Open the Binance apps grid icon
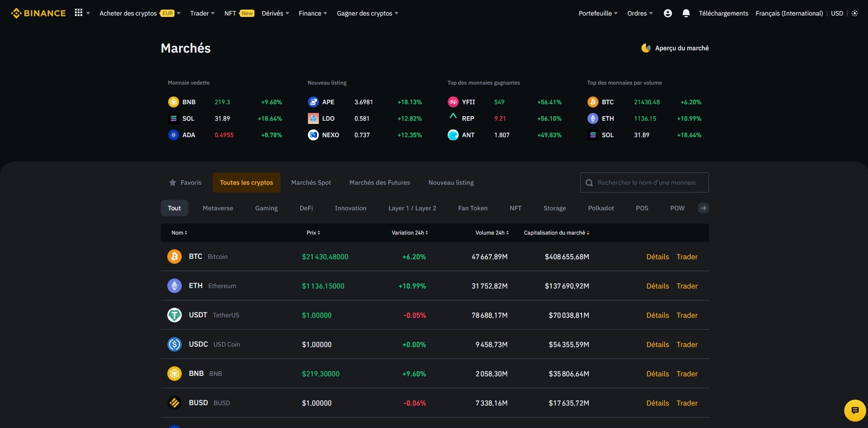The width and height of the screenshot is (868, 428). (x=79, y=13)
